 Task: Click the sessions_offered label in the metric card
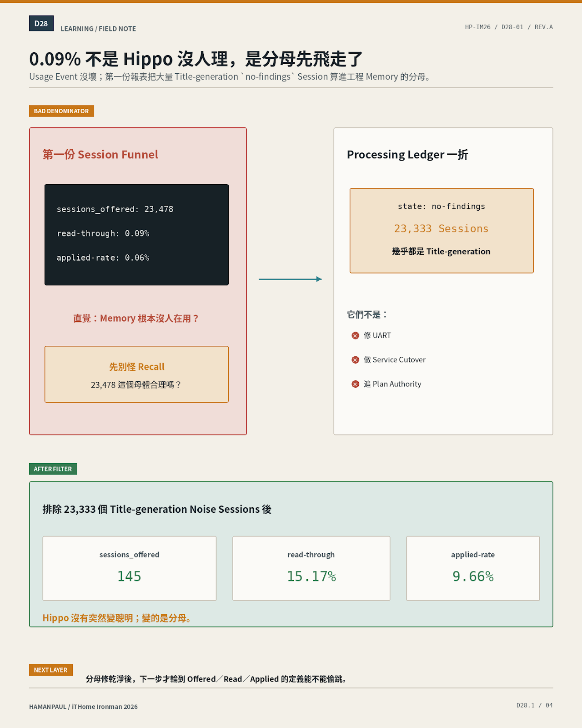(130, 555)
